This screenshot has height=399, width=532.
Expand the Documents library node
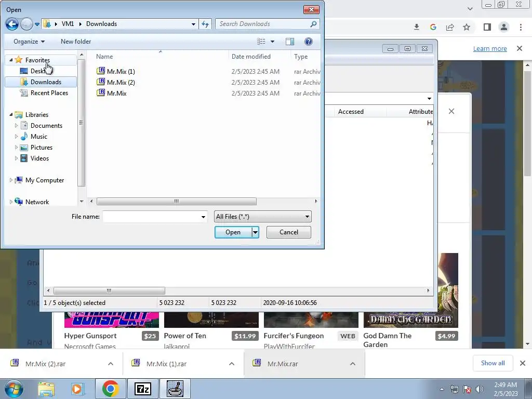coord(16,126)
